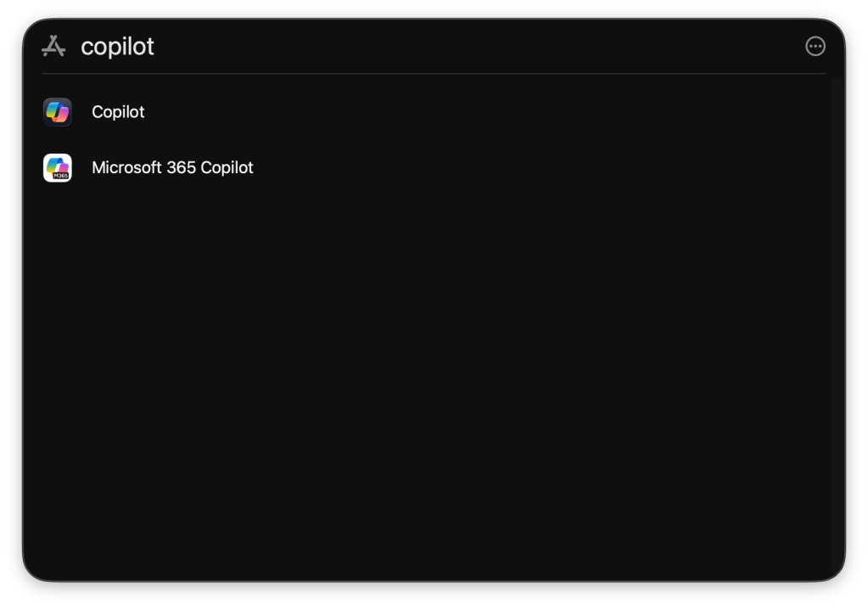The height and width of the screenshot is (608, 868).
Task: Click the colorful Copilot app icon
Action: tap(58, 112)
